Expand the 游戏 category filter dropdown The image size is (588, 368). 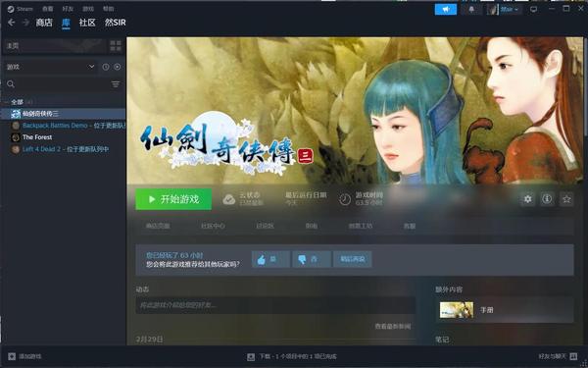50,67
